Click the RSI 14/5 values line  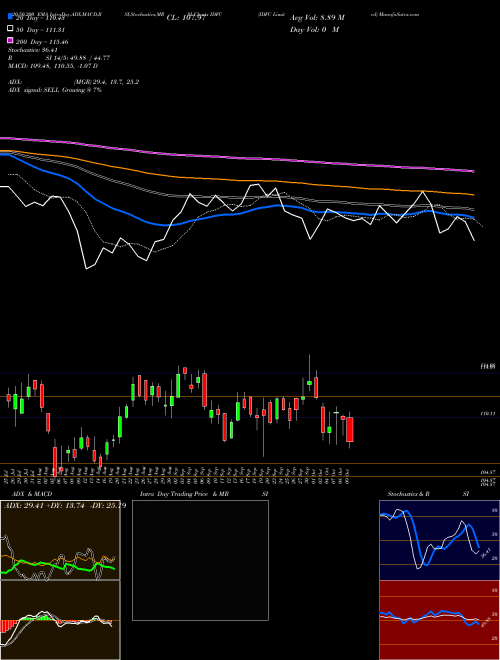click(x=59, y=58)
